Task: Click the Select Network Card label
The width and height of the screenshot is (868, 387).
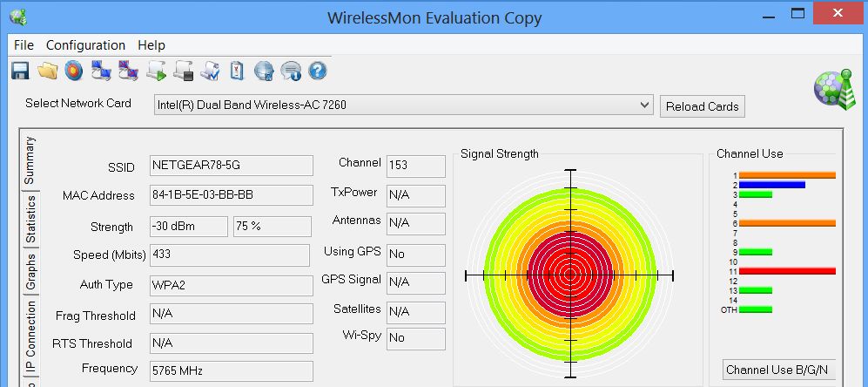Action: (x=78, y=103)
